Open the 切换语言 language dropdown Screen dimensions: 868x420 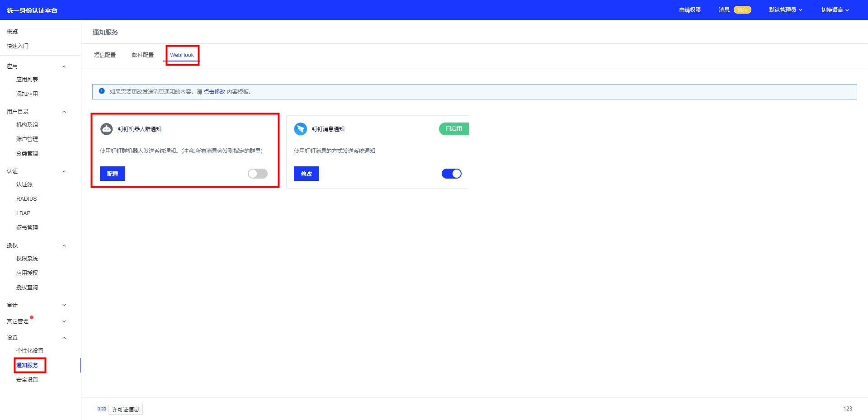coord(835,10)
